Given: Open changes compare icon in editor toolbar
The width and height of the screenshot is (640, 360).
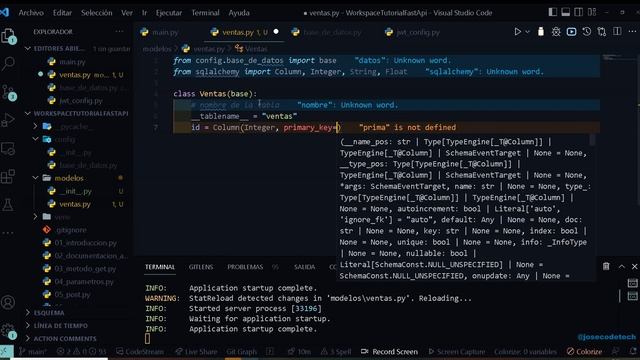Looking at the screenshot, I should (x=602, y=32).
